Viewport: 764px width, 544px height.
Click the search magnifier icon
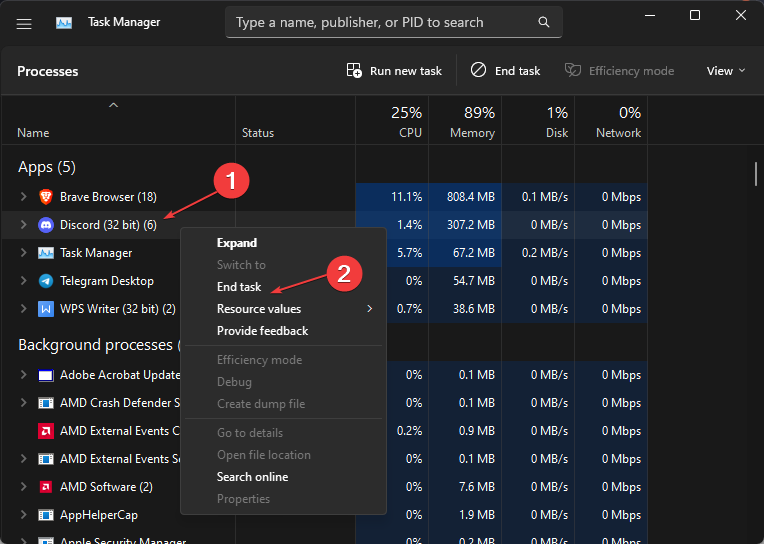(544, 22)
